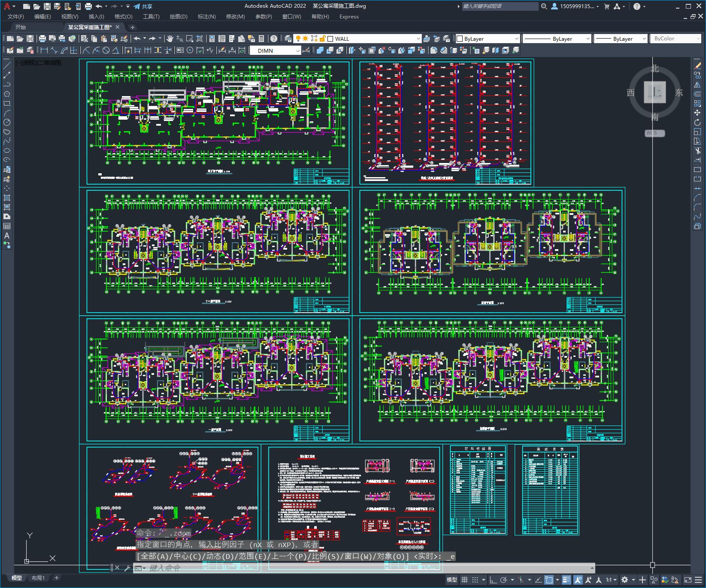Screen dimensions: 706x588
Task: Select the Move tool in modify toolbar
Action: 697,113
